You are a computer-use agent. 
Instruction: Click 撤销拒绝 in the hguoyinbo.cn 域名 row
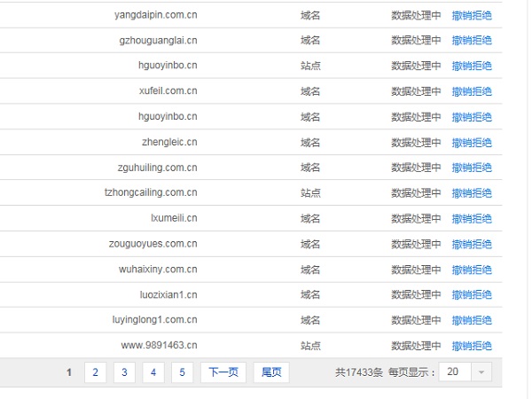point(472,117)
